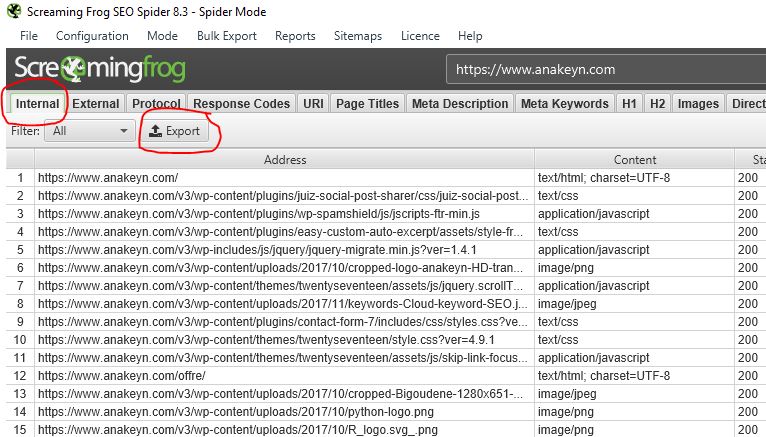The width and height of the screenshot is (766, 437).
Task: Sort by the Content column header
Action: click(635, 160)
